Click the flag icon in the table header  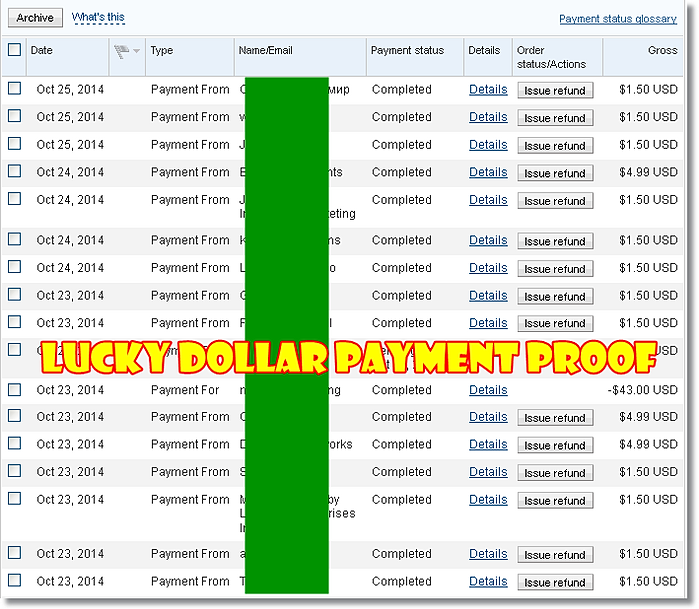coord(121,51)
